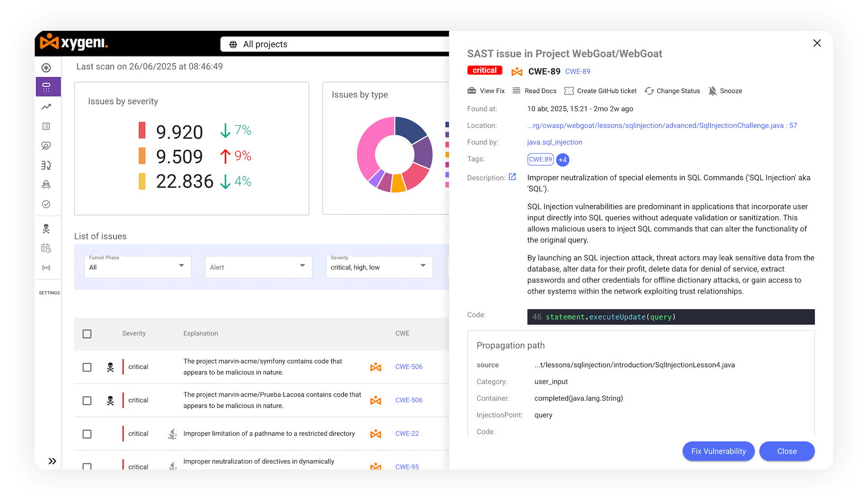Screen dimensions: 868x500
Task: Check the marvin-acme/symfony issue checkbox
Action: coord(87,367)
